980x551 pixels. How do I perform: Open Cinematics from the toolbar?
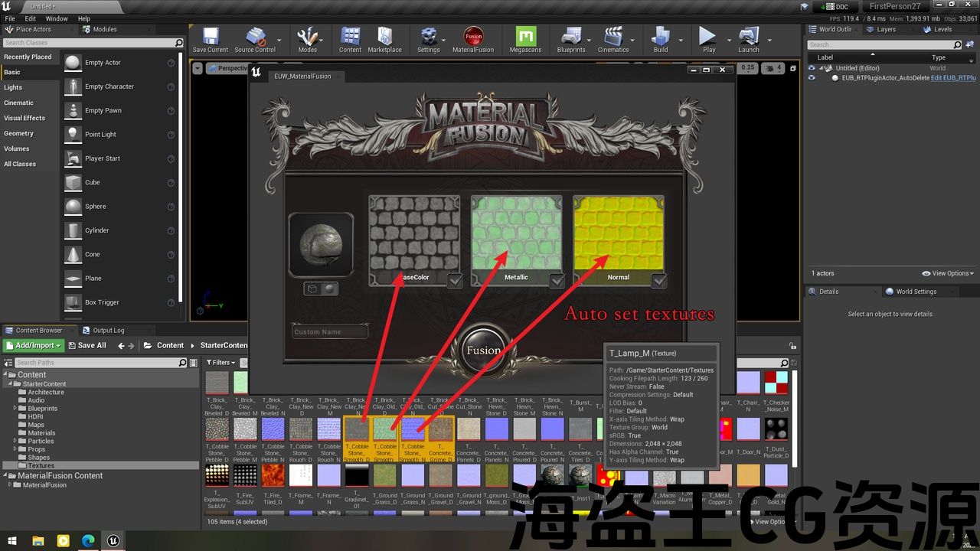coord(612,37)
